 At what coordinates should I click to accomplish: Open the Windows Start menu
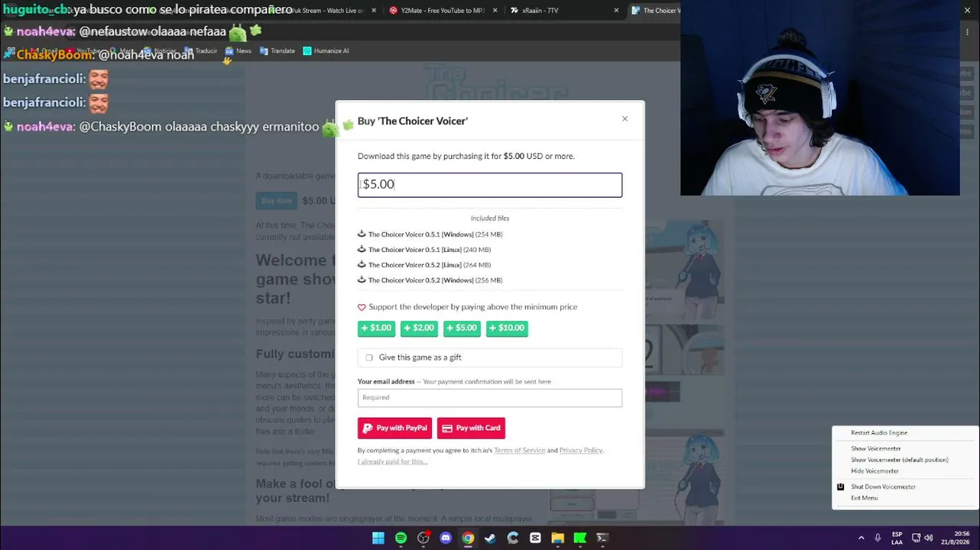pyautogui.click(x=378, y=538)
